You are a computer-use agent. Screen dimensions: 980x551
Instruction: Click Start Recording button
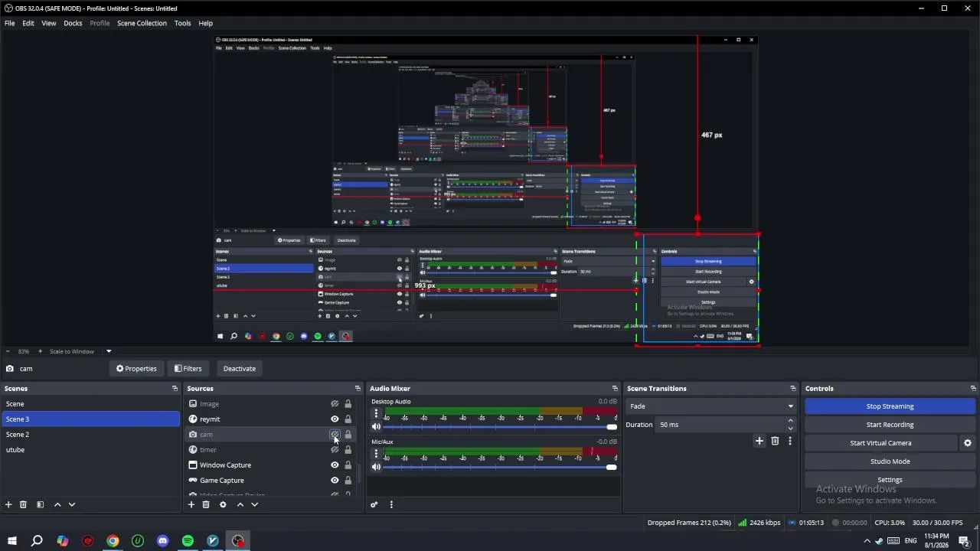(890, 425)
